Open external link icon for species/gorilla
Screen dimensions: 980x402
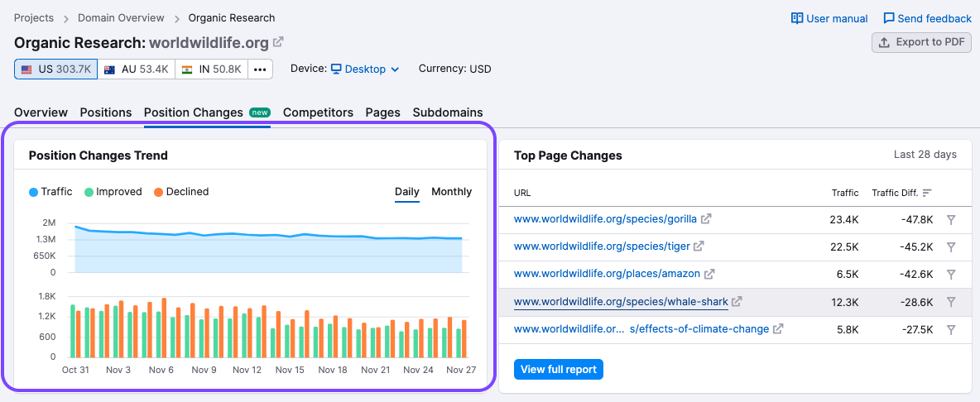(706, 219)
